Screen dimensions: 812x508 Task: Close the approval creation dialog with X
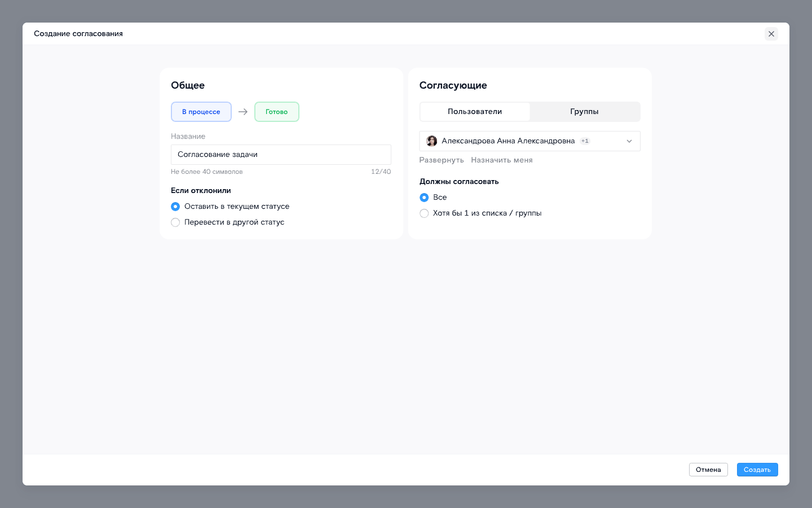pos(771,34)
